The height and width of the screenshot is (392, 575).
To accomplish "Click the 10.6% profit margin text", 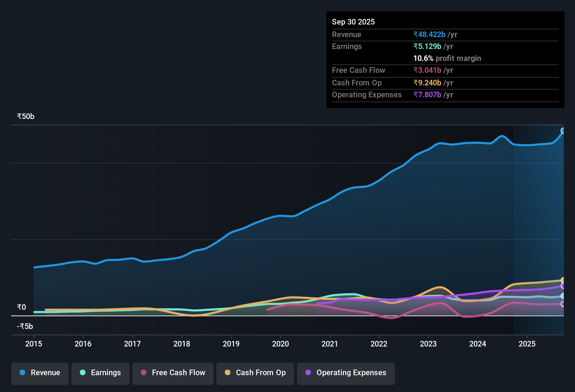I will coord(447,58).
